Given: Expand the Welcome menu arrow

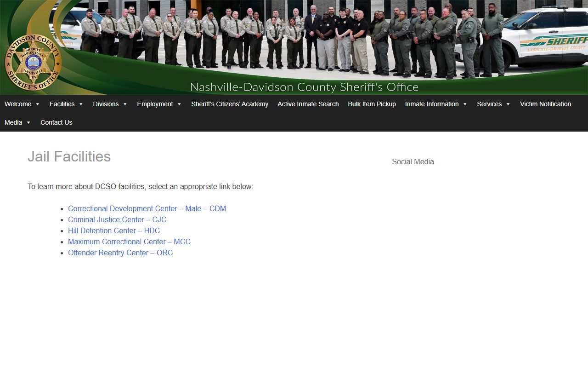Looking at the screenshot, I should point(38,104).
